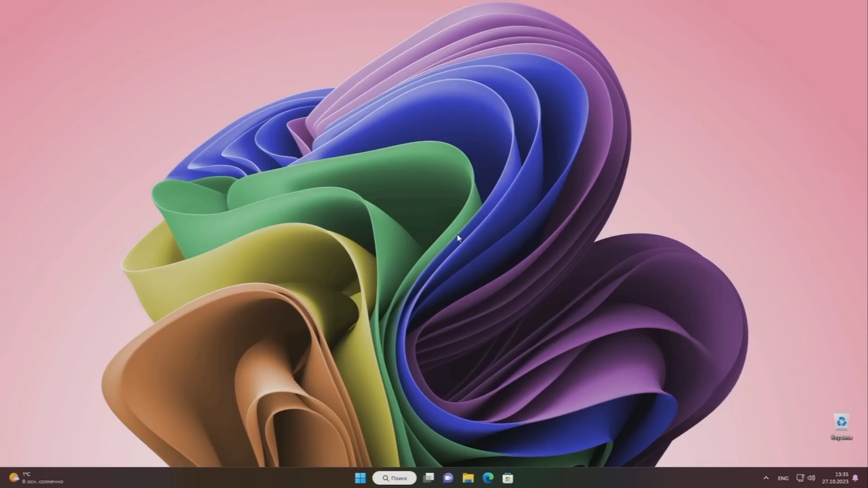Screen dimensions: 868x488
Task: Open the Корзина recycle bin icon
Action: pos(841,427)
